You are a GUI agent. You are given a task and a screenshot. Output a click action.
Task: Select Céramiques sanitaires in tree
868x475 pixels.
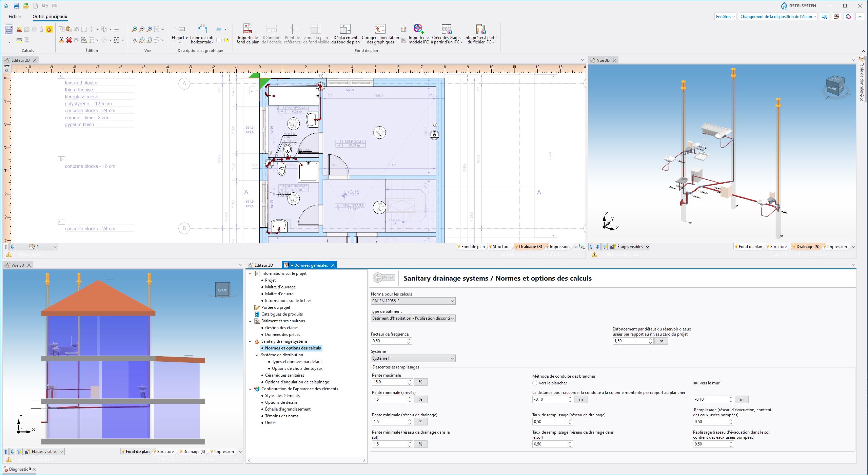pyautogui.click(x=284, y=375)
